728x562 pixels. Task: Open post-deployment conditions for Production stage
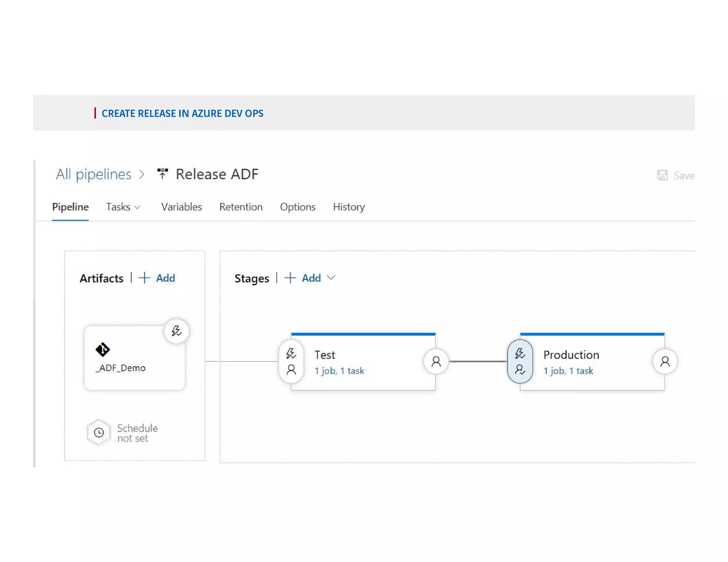pyautogui.click(x=665, y=361)
